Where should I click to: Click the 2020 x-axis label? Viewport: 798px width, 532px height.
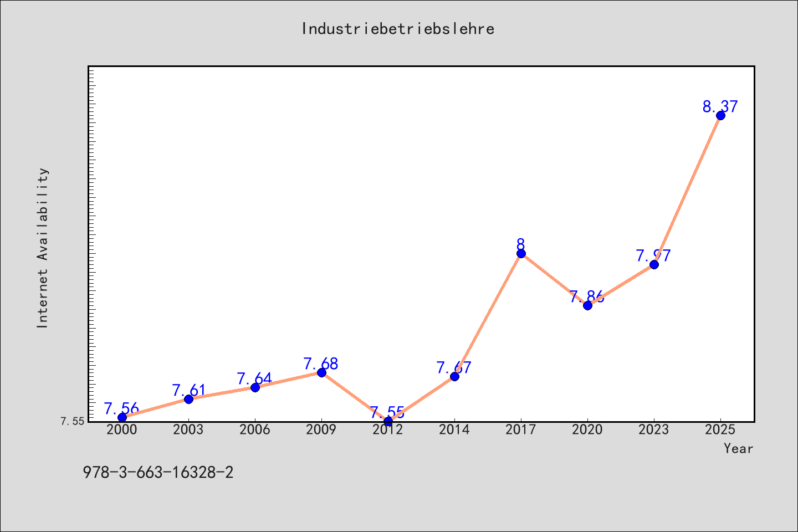587,429
